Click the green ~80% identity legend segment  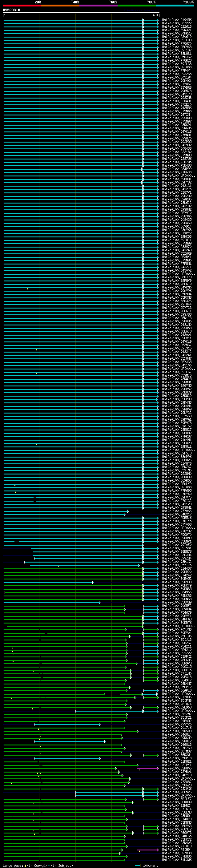137,6
